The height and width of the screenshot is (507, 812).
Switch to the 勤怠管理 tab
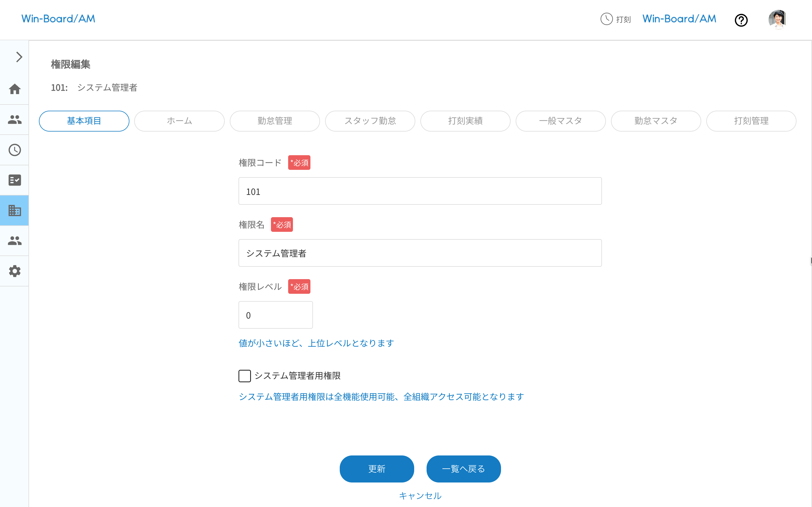pyautogui.click(x=274, y=121)
